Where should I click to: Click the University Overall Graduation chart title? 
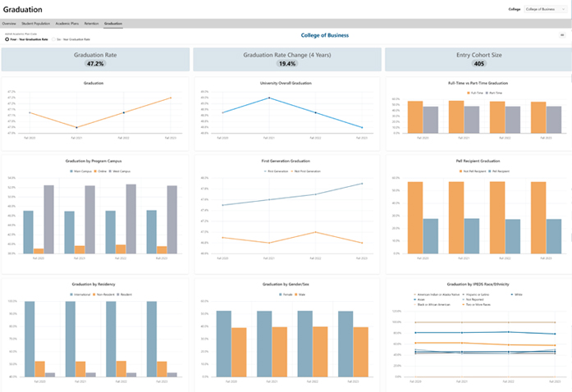(286, 83)
